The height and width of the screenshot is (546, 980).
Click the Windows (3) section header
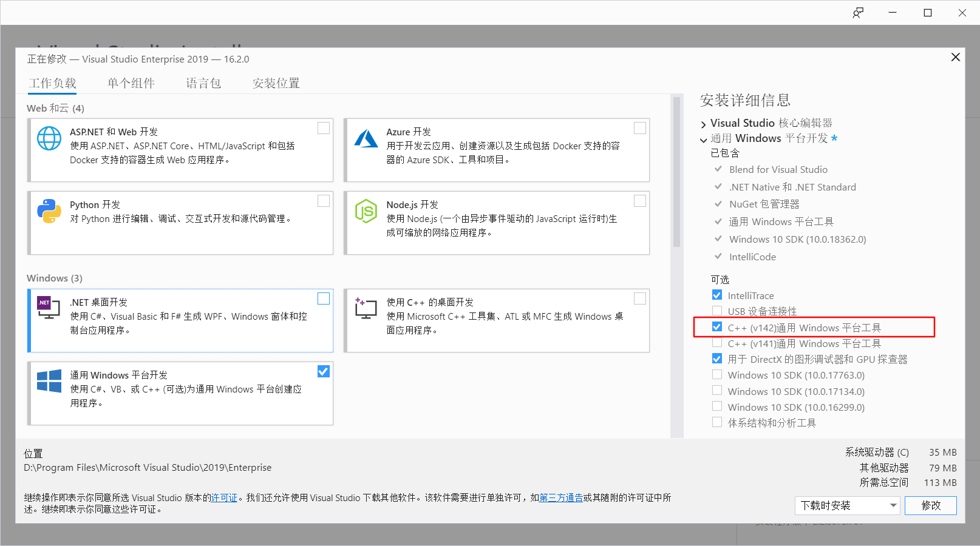pos(55,278)
